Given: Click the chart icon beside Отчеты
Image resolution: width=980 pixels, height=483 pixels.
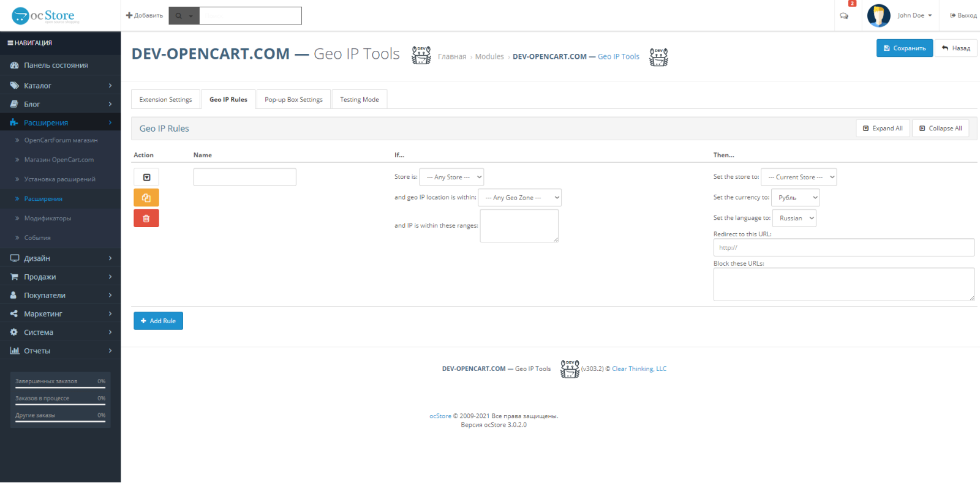Looking at the screenshot, I should coord(14,351).
